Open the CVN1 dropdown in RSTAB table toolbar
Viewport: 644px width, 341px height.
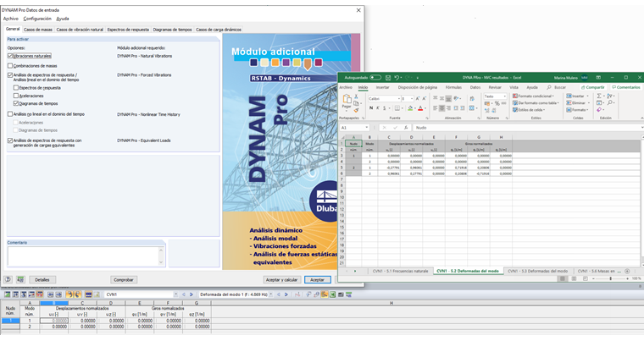[175, 294]
